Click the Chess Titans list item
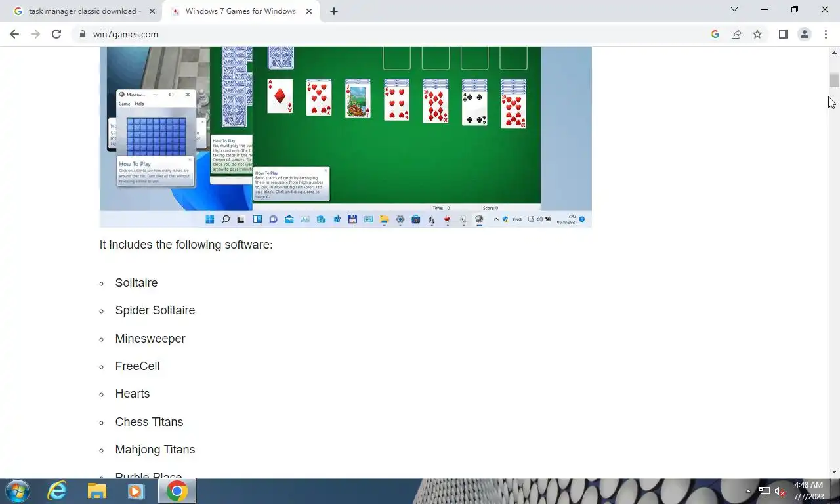Viewport: 840px width, 504px height. (x=149, y=422)
